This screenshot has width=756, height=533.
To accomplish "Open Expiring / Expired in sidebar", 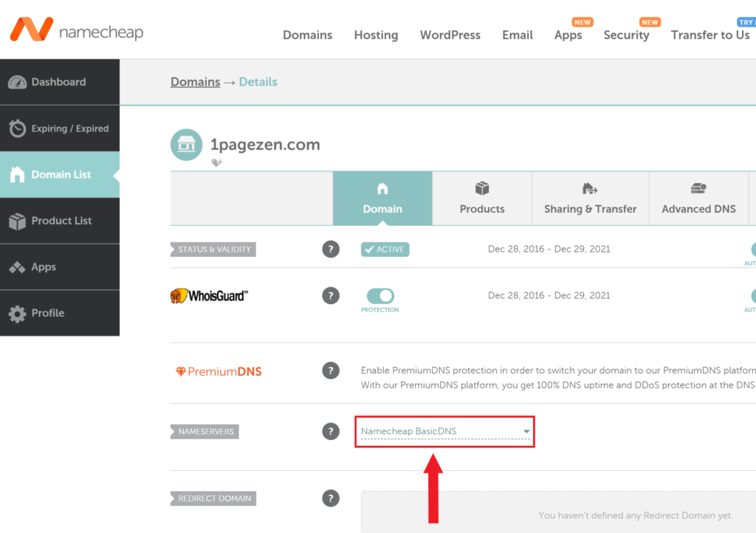I will [x=60, y=128].
